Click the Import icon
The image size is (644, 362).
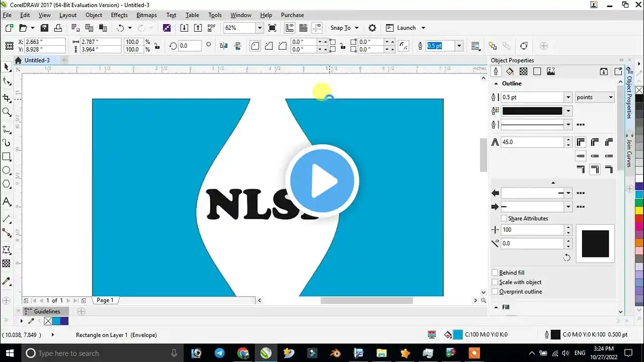click(184, 28)
